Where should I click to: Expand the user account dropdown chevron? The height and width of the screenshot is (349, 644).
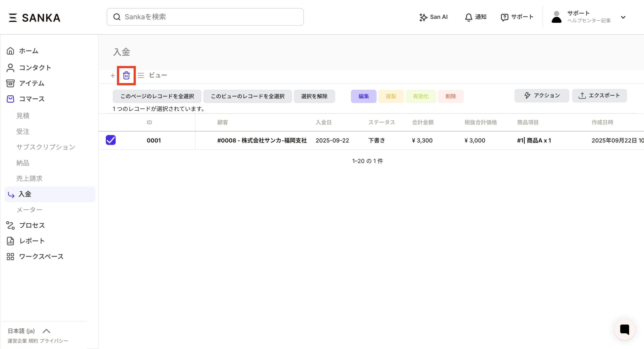pyautogui.click(x=623, y=17)
